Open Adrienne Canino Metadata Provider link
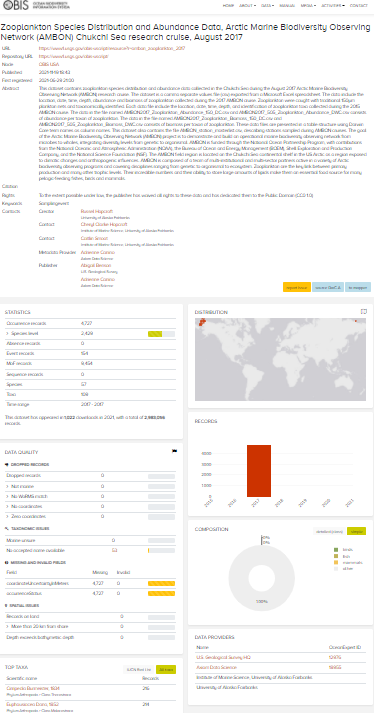This screenshot has height=713, width=374. [97, 252]
